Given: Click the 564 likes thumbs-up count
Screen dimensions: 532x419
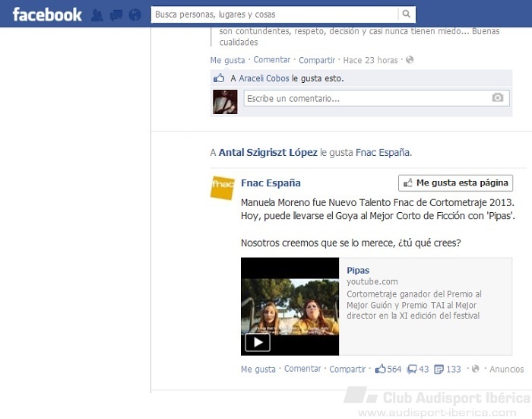Looking at the screenshot, I should click(388, 369).
